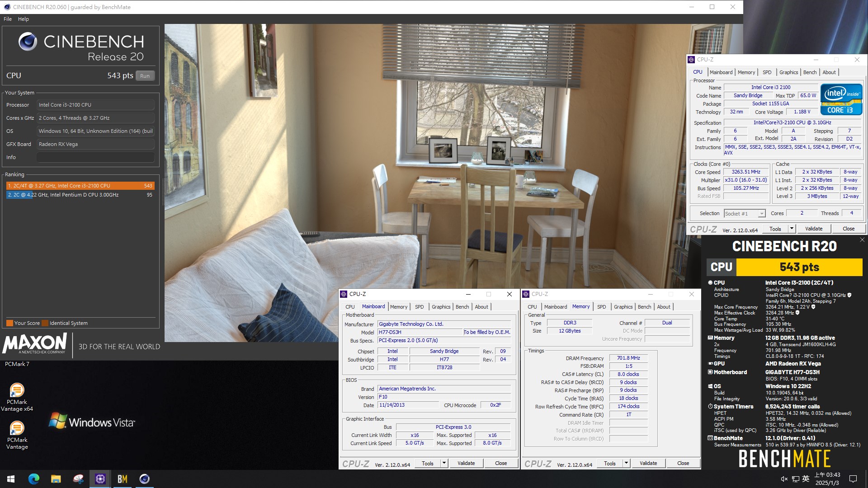The image size is (868, 488).
Task: Expand the Socket #1 selection dropdown
Action: [x=762, y=214]
